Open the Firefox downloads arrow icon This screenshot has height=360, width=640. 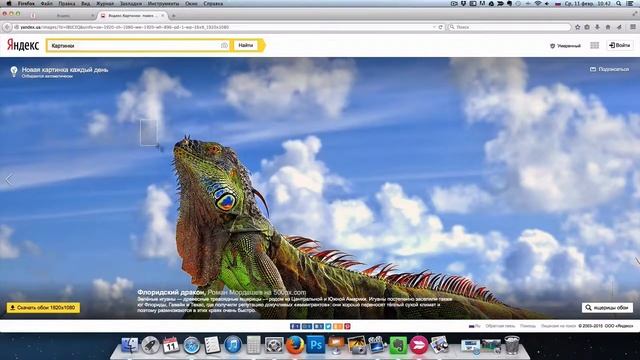[597, 27]
